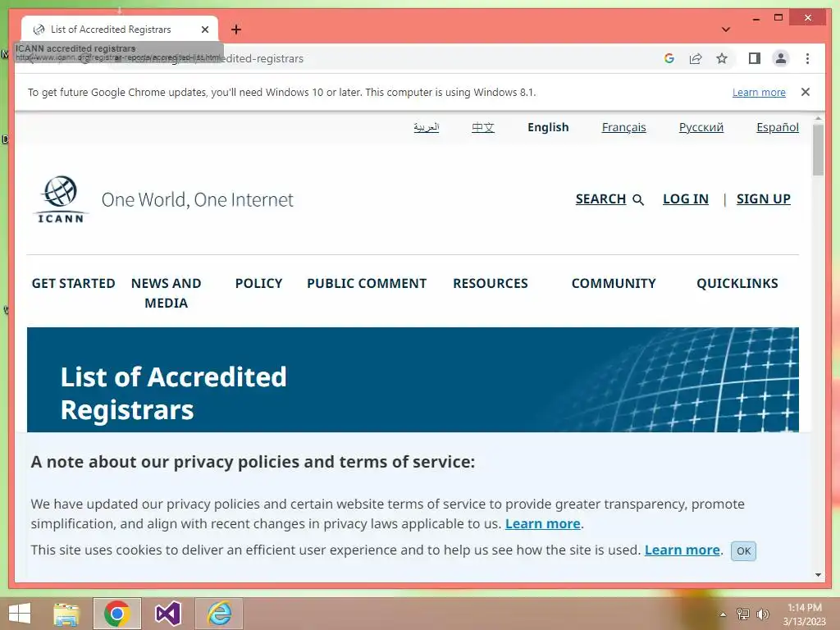
Task: Click Learn more in Chrome update bar
Action: click(759, 92)
